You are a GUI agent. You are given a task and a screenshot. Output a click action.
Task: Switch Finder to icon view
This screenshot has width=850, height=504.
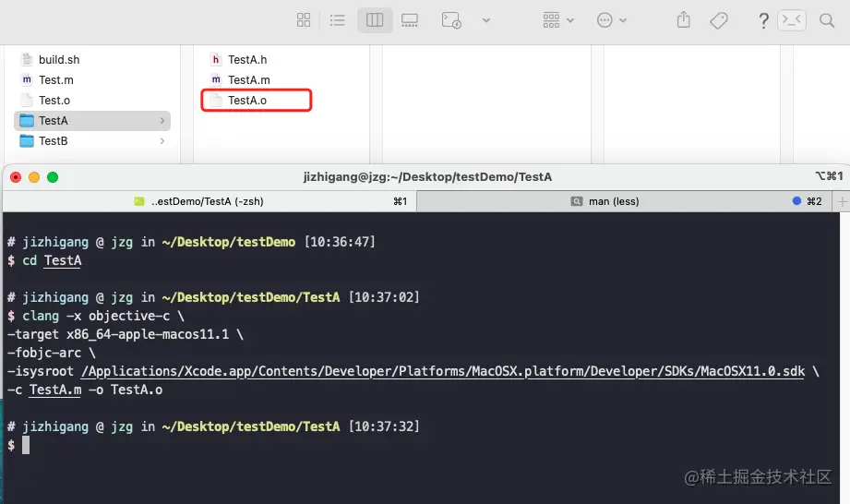click(x=304, y=20)
